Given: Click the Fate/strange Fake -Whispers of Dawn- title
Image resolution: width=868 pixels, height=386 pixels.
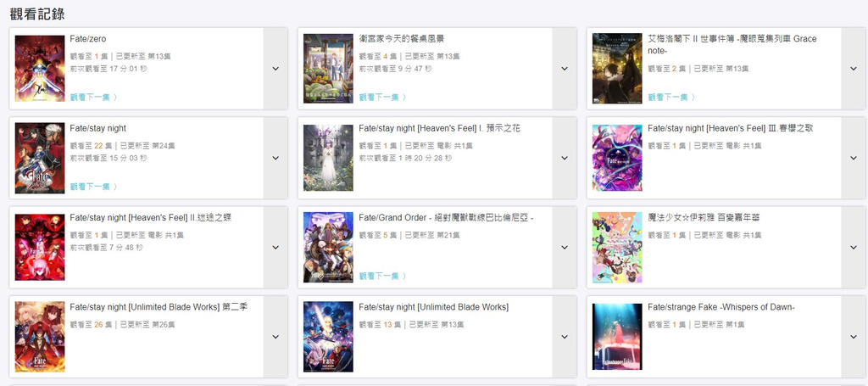Looking at the screenshot, I should pos(721,307).
